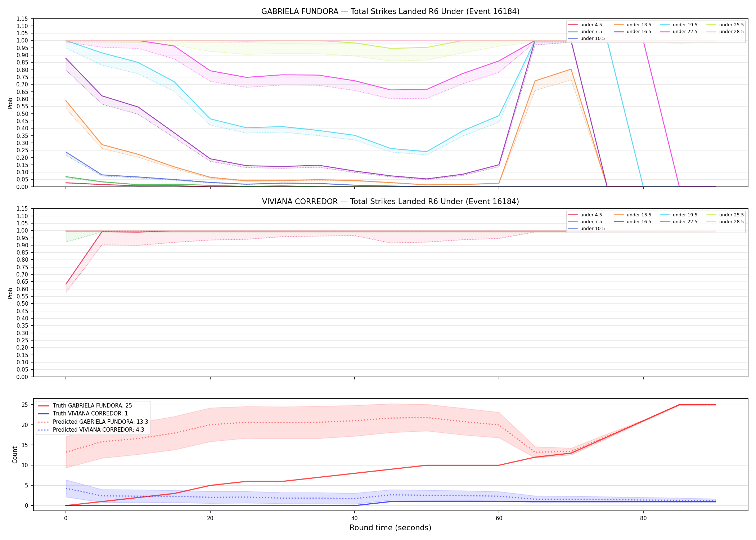
Task: Click 'under 28.5' legend entry in Fundora chart
Action: point(725,32)
